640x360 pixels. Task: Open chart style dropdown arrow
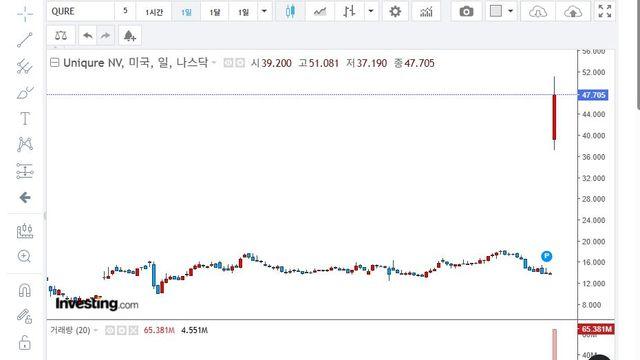click(x=371, y=11)
